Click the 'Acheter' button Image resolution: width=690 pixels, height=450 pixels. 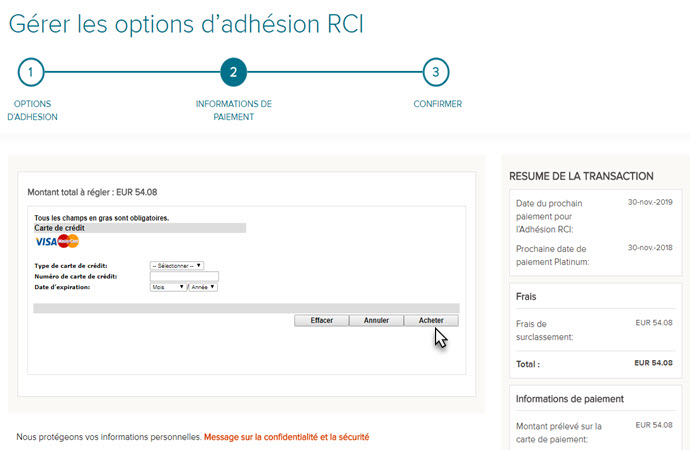pyautogui.click(x=431, y=321)
